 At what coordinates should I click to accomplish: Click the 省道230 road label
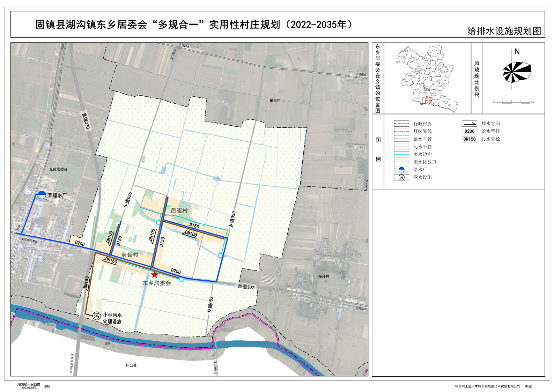click(x=86, y=120)
